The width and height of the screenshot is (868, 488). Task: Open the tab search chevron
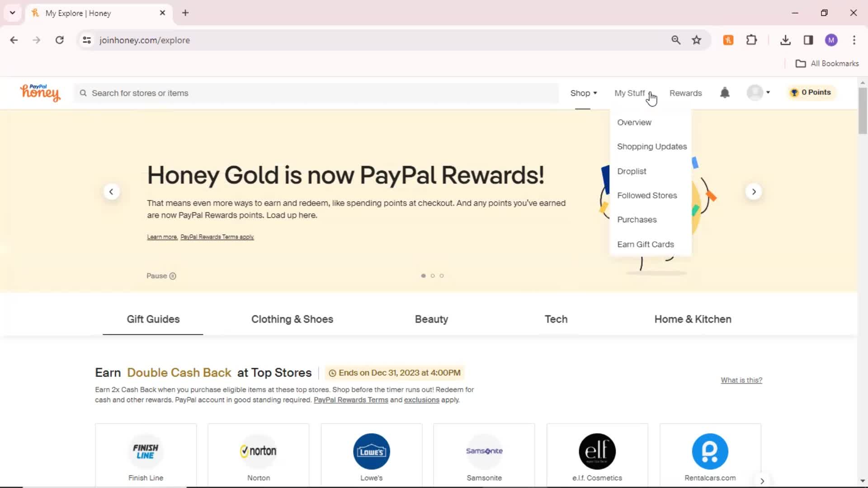pyautogui.click(x=13, y=13)
